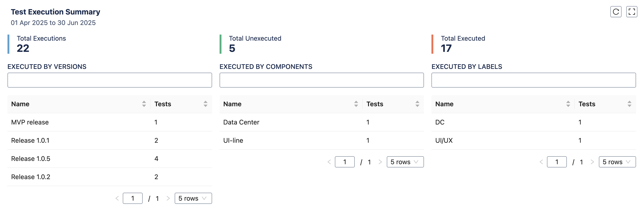Sort labels table by Tests column
Image resolution: width=644 pixels, height=213 pixels.
(x=629, y=104)
